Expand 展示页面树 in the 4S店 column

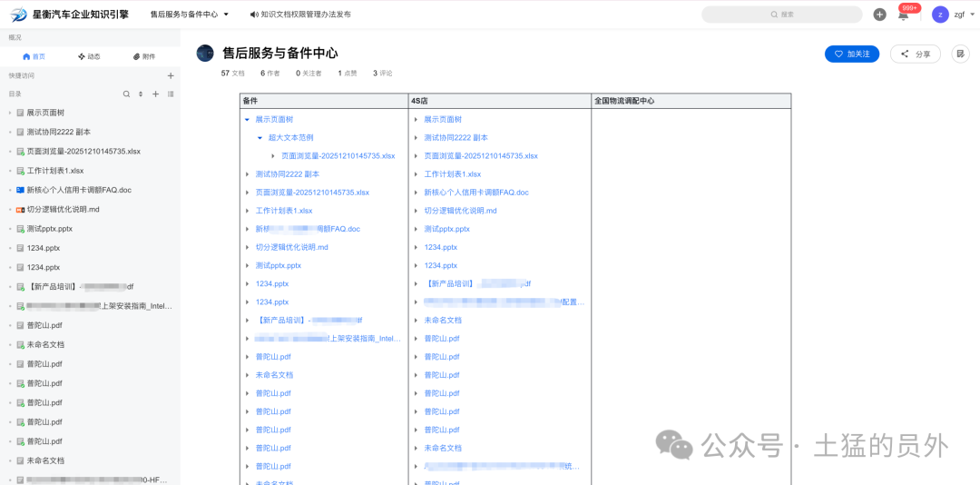(416, 120)
